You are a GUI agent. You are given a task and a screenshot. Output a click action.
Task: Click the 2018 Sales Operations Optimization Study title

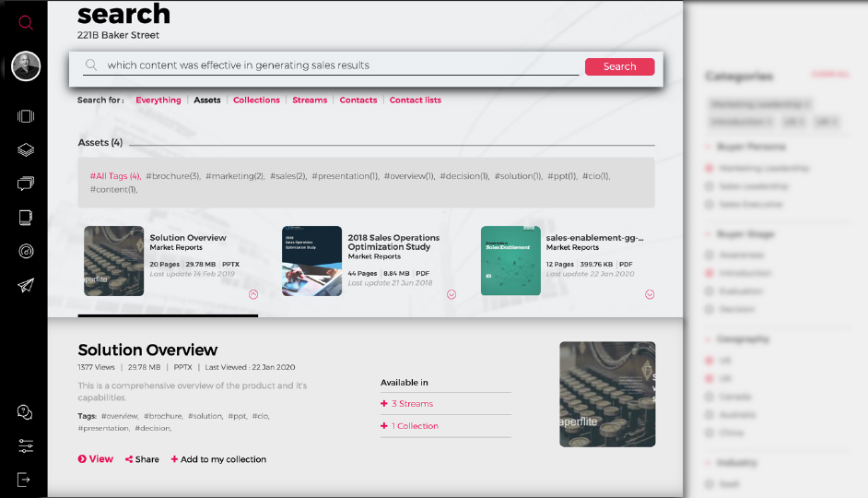pos(393,242)
